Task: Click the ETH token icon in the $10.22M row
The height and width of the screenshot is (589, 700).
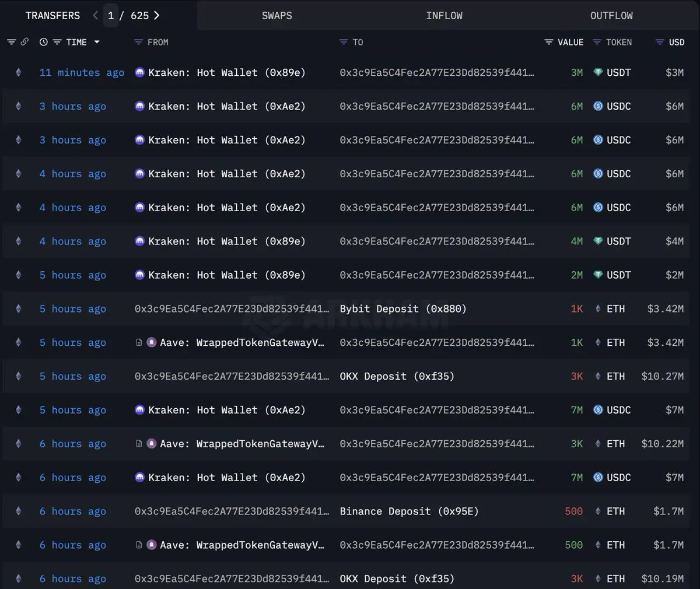Action: [598, 444]
